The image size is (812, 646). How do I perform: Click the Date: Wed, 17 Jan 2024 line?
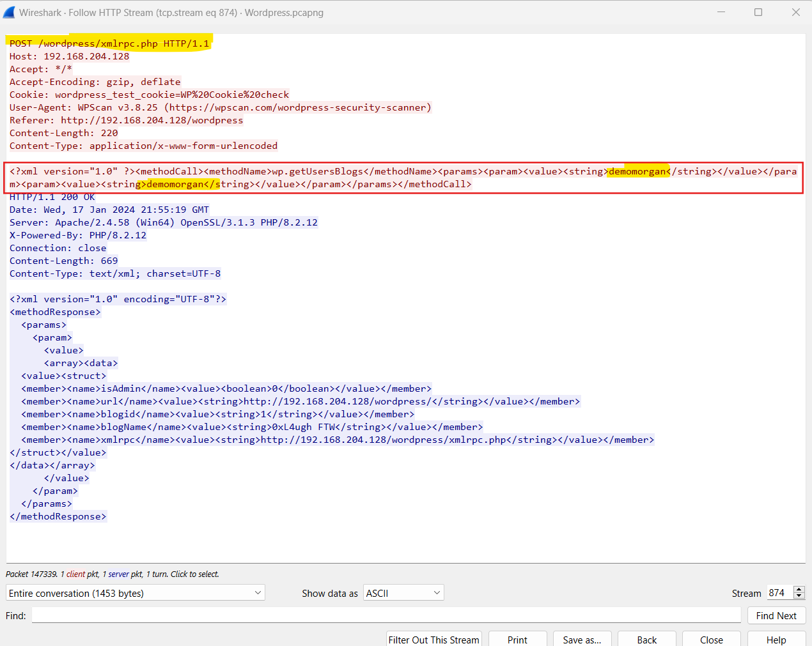109,210
